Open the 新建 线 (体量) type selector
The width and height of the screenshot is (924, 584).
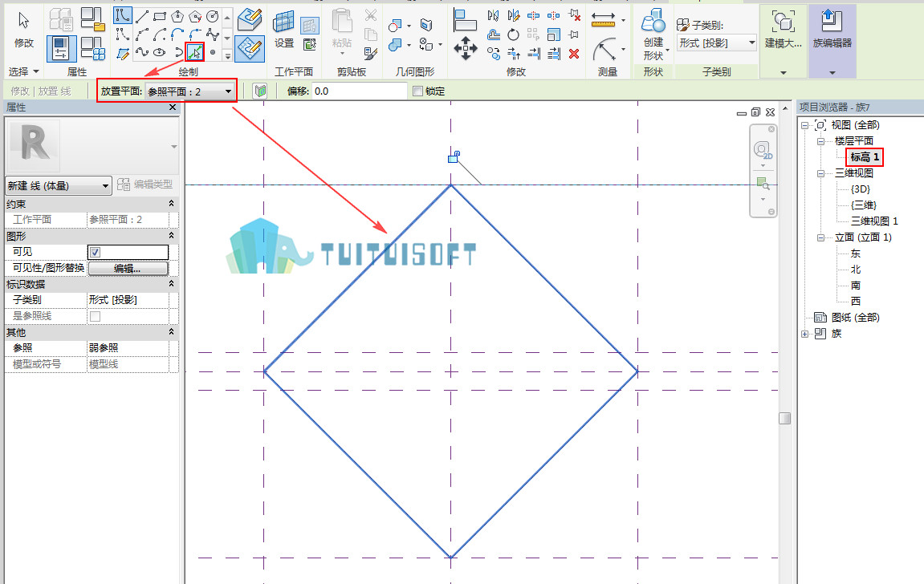coord(58,185)
